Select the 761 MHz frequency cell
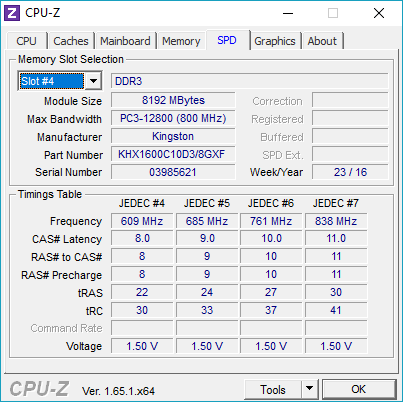The height and width of the screenshot is (402, 403). click(x=271, y=221)
